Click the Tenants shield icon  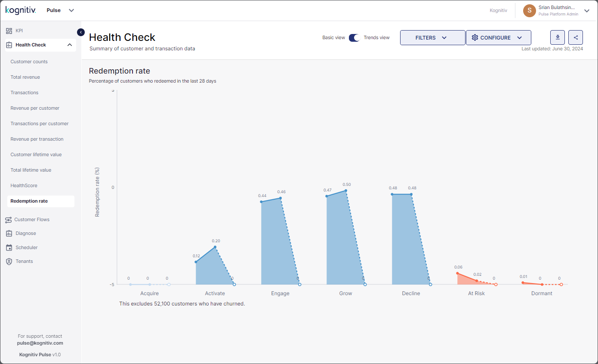[9, 261]
